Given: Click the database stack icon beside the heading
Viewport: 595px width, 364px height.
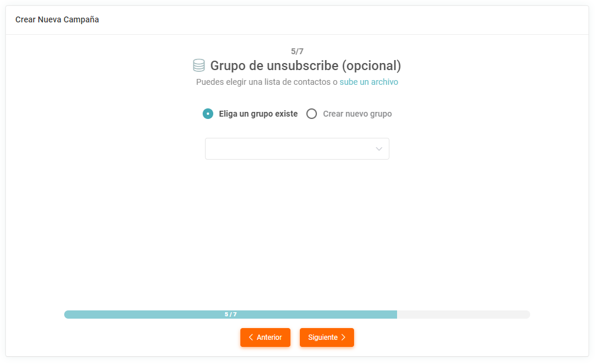Looking at the screenshot, I should click(x=199, y=65).
